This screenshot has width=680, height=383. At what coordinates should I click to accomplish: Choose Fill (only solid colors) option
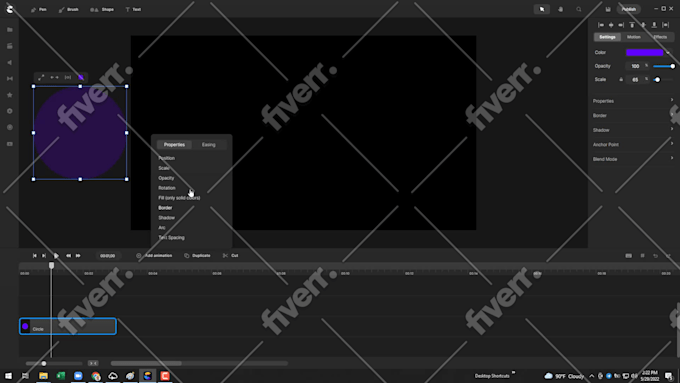coord(179,198)
